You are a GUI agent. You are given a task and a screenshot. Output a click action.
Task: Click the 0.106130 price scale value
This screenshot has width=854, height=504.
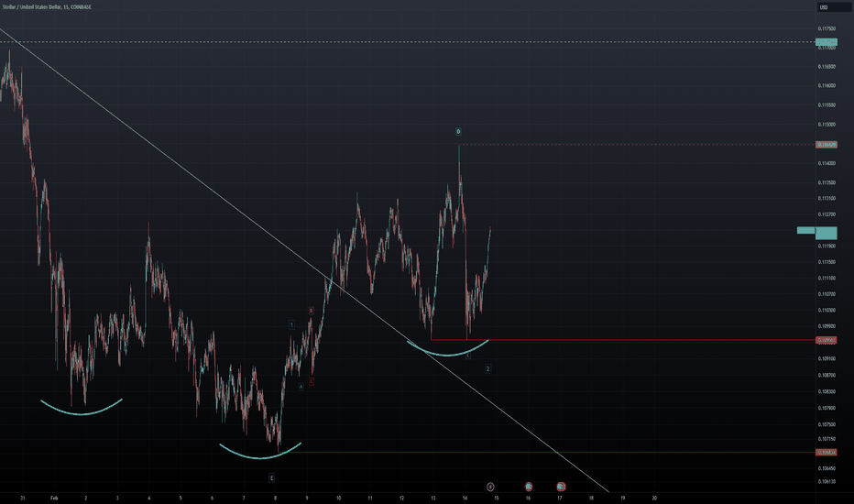point(827,481)
